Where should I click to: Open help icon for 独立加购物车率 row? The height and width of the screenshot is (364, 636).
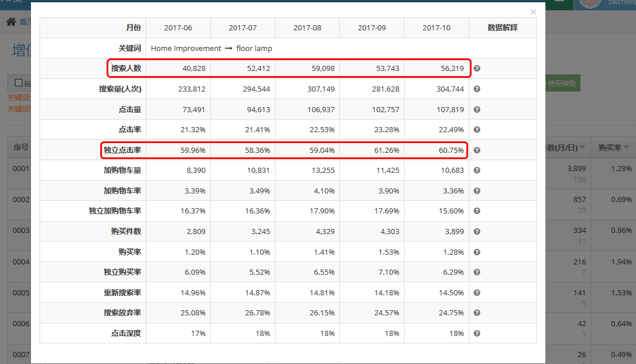pyautogui.click(x=477, y=211)
